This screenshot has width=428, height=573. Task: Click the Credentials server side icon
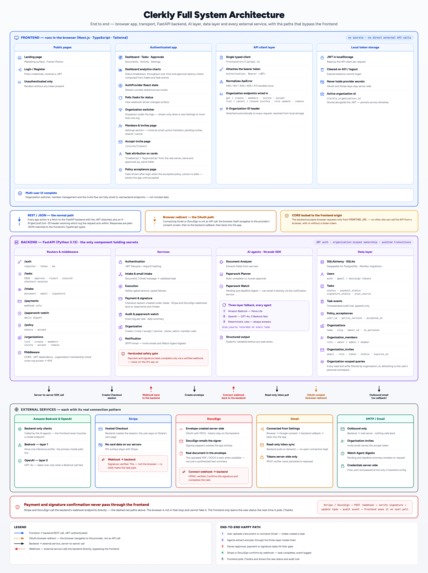coord(342,466)
